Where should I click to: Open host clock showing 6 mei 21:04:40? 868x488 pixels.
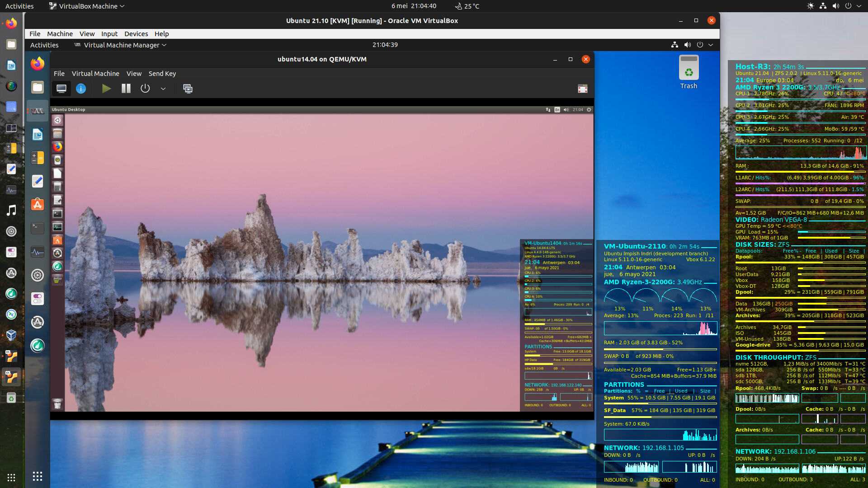414,6
